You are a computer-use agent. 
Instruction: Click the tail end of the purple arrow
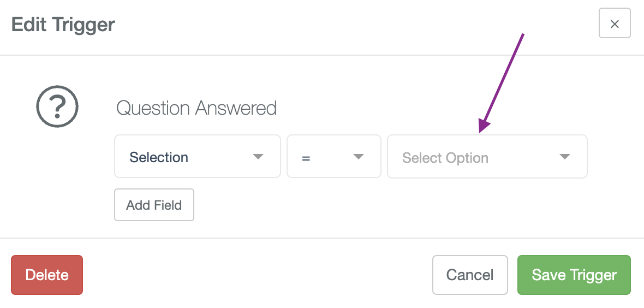pos(523,35)
